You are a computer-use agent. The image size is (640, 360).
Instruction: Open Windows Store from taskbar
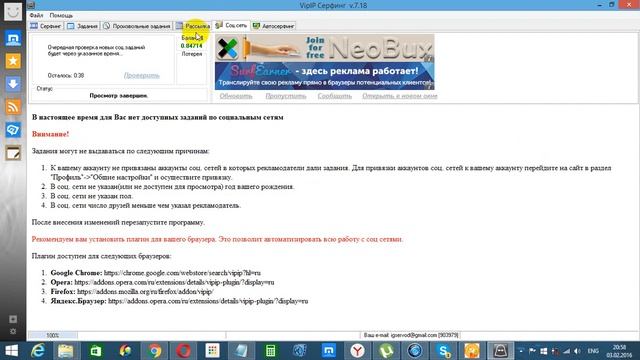(x=96, y=351)
